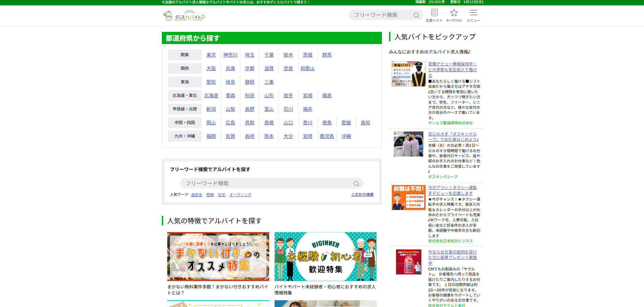This screenshot has height=307, width=644.
Task: Open the タクシー driver job thumbnail
Action: [x=408, y=198]
